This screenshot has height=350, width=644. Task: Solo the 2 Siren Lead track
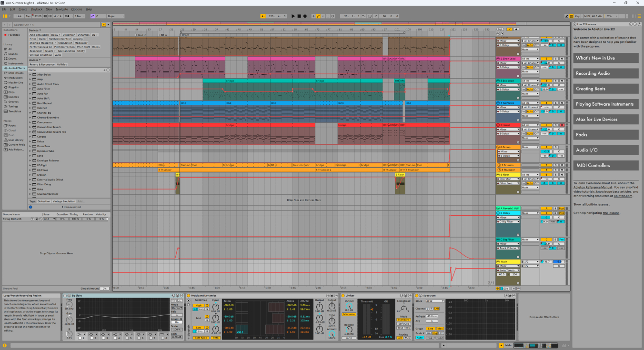point(555,59)
